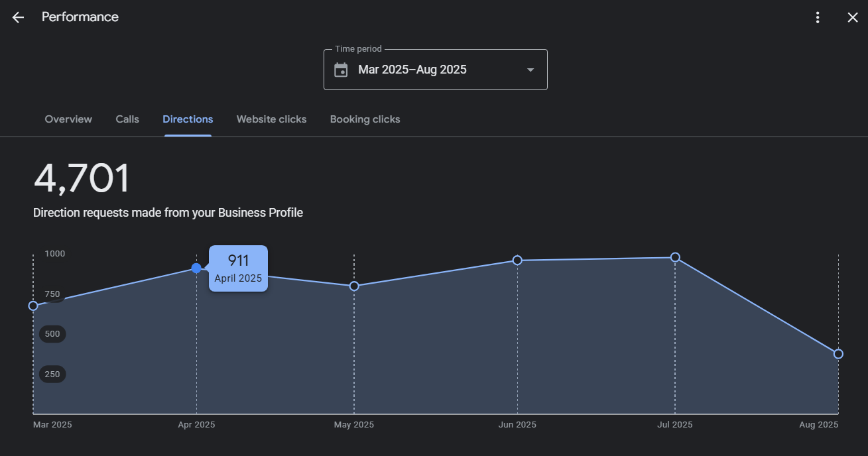Select the May 2025 data point

[x=354, y=286]
